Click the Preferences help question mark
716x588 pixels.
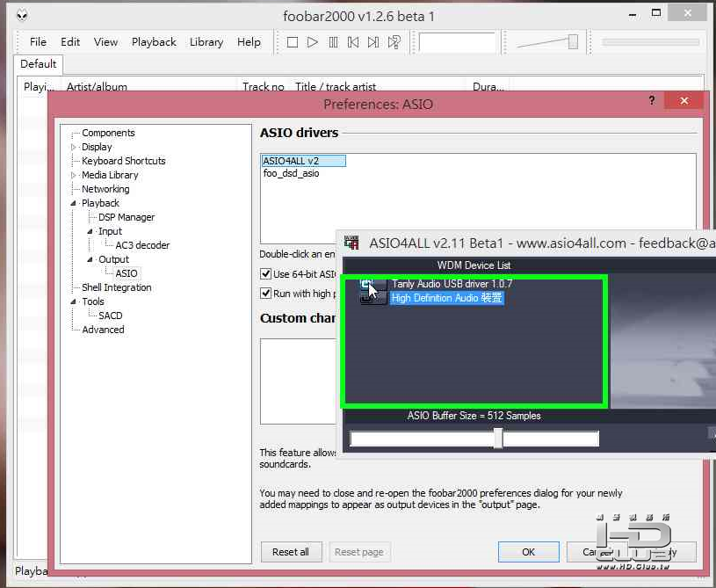pos(652,100)
